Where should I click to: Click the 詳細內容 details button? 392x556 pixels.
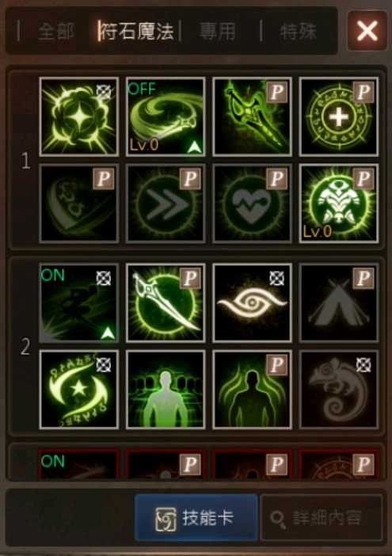click(x=322, y=518)
